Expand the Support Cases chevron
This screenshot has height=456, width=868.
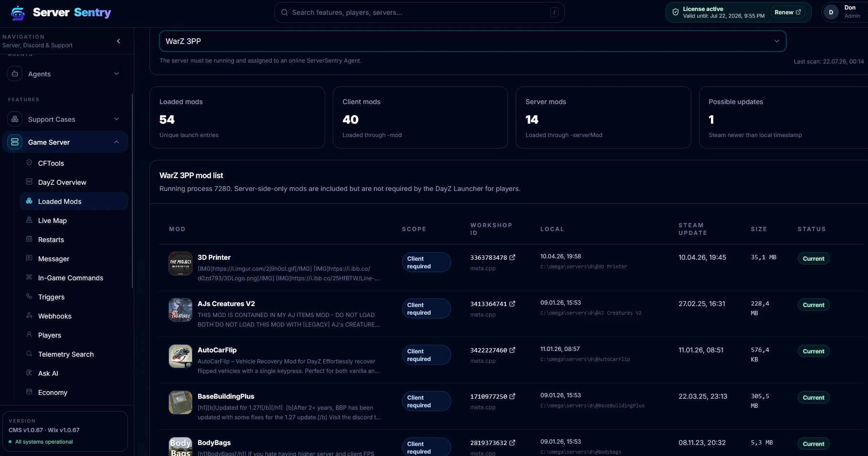click(116, 119)
